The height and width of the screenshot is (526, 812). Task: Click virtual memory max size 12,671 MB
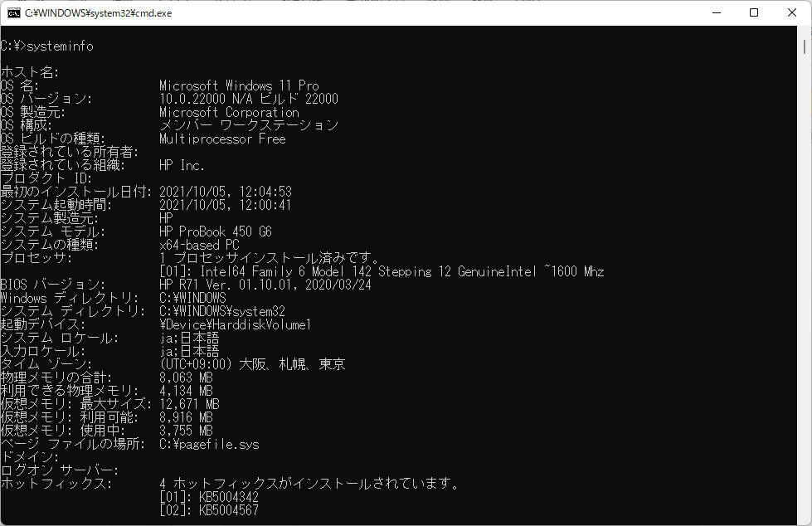tap(190, 404)
